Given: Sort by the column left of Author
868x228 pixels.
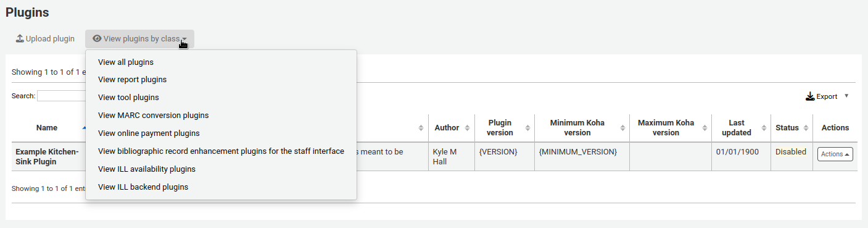Looking at the screenshot, I should pyautogui.click(x=421, y=128).
